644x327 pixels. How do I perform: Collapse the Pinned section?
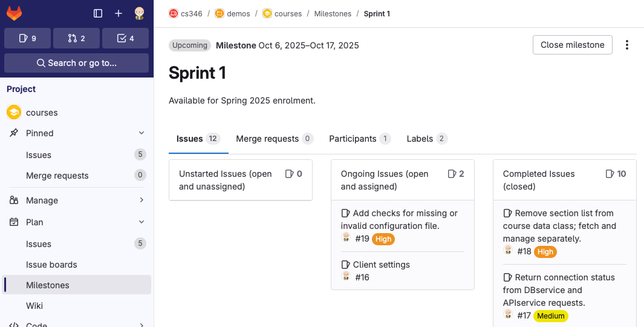[x=141, y=133]
